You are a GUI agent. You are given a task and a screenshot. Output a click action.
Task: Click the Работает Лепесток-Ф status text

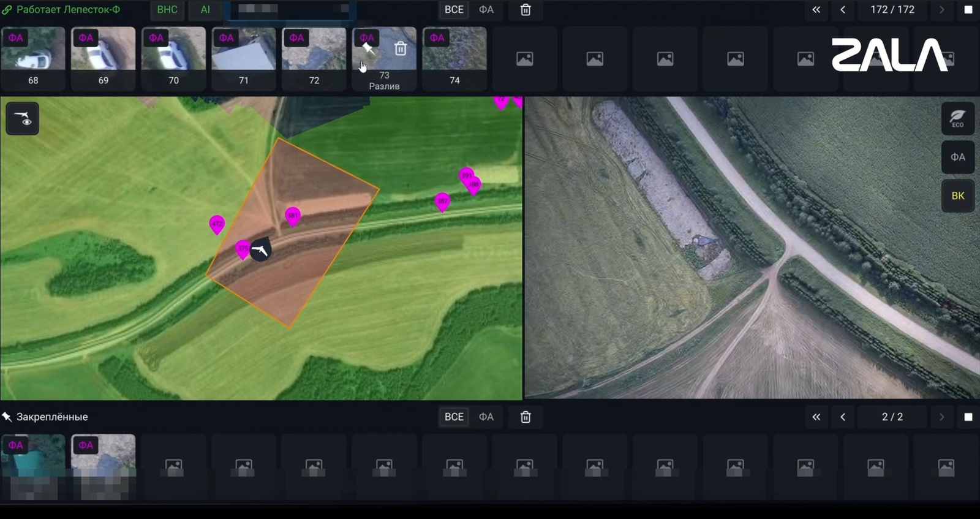click(x=68, y=10)
